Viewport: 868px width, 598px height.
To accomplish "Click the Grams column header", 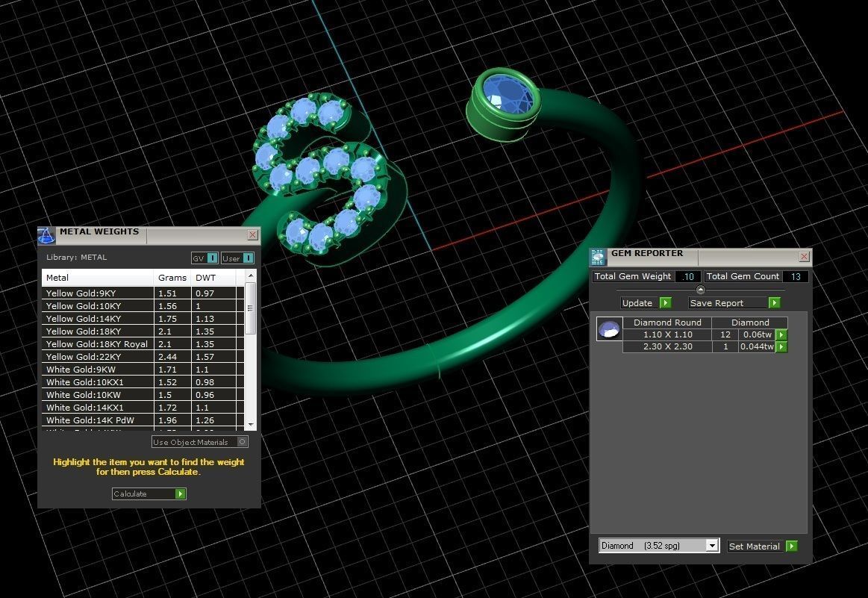I will [172, 278].
